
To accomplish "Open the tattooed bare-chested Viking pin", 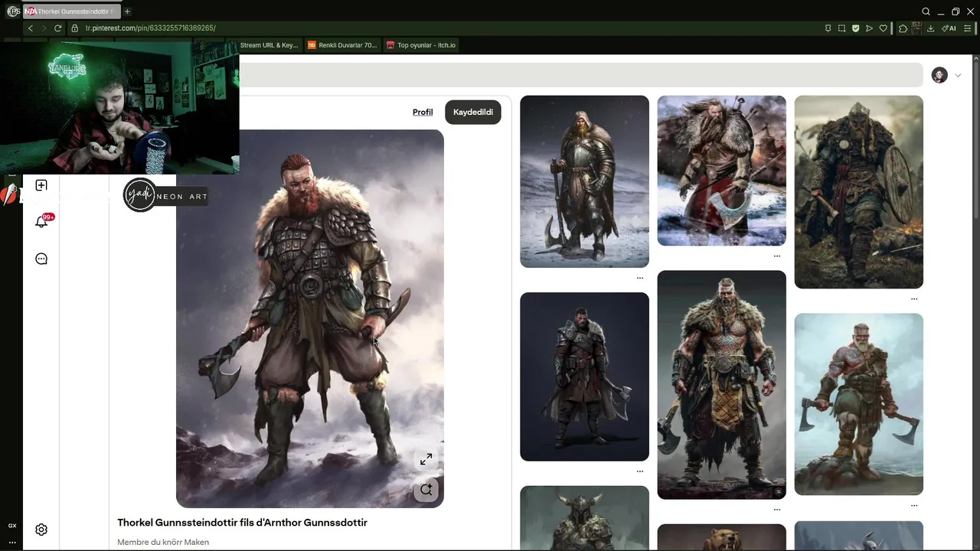I will tap(721, 385).
